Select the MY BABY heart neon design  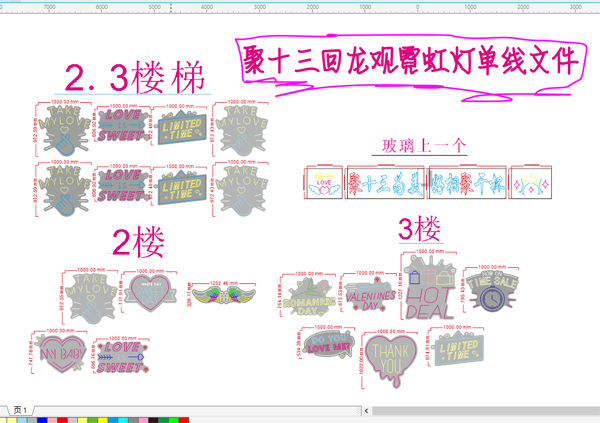click(62, 353)
